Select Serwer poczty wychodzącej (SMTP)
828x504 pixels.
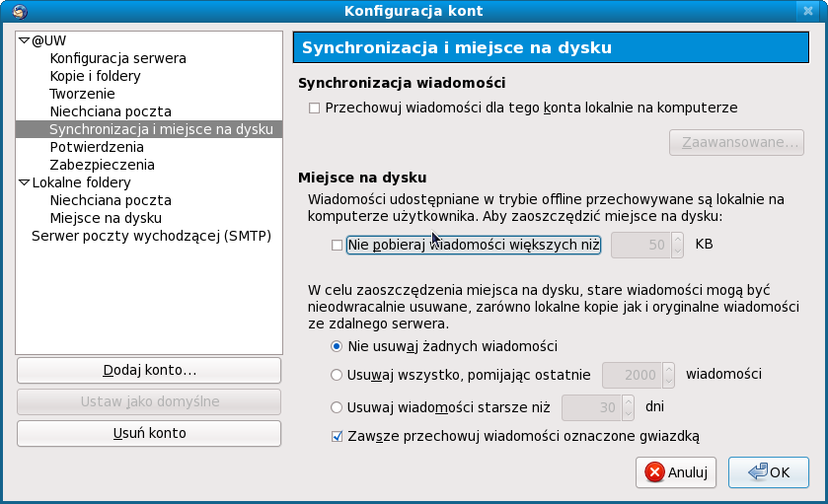[x=151, y=236]
